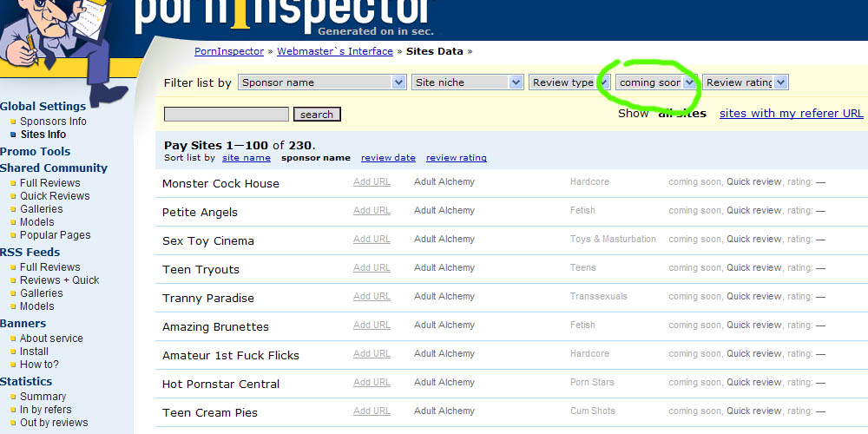This screenshot has height=434, width=868.
Task: Open the How to? help link
Action: click(39, 365)
